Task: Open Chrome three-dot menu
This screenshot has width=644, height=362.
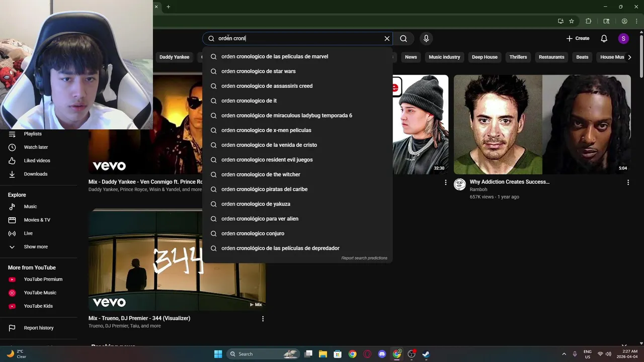Action: point(635,21)
